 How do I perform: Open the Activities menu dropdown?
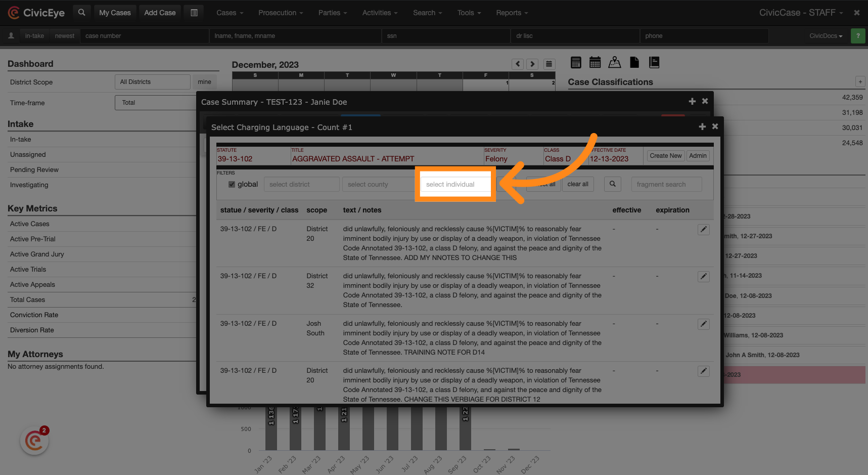(380, 13)
